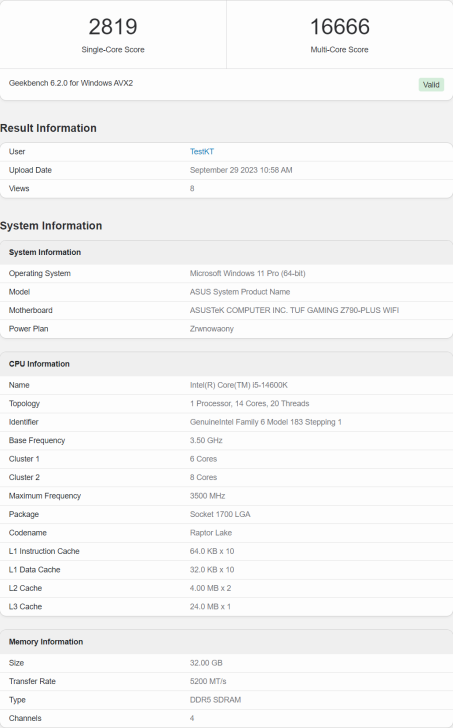This screenshot has height=728, width=453.
Task: Click the Transfer Rate value 5200 MT/s
Action: [208, 681]
